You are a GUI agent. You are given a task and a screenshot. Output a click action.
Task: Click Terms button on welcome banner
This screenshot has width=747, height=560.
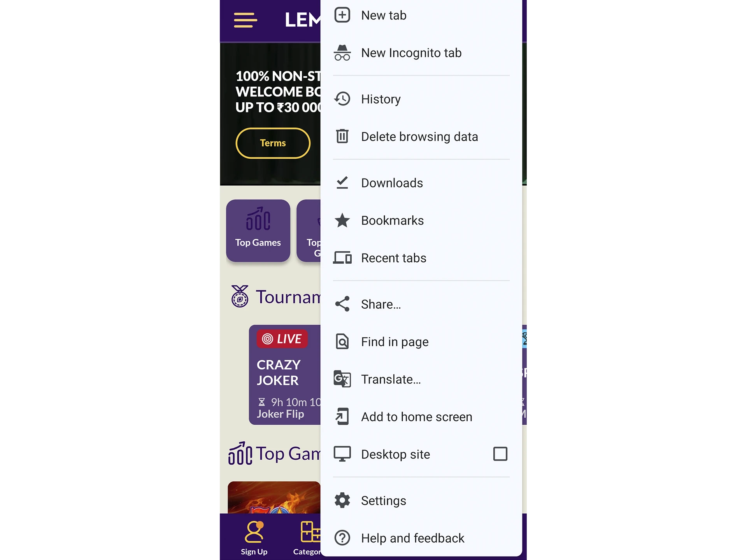click(273, 143)
